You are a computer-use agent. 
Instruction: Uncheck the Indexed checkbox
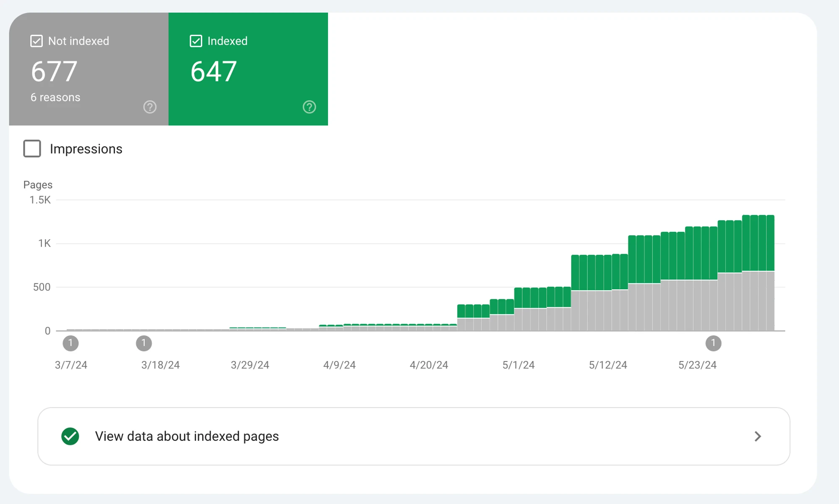196,41
